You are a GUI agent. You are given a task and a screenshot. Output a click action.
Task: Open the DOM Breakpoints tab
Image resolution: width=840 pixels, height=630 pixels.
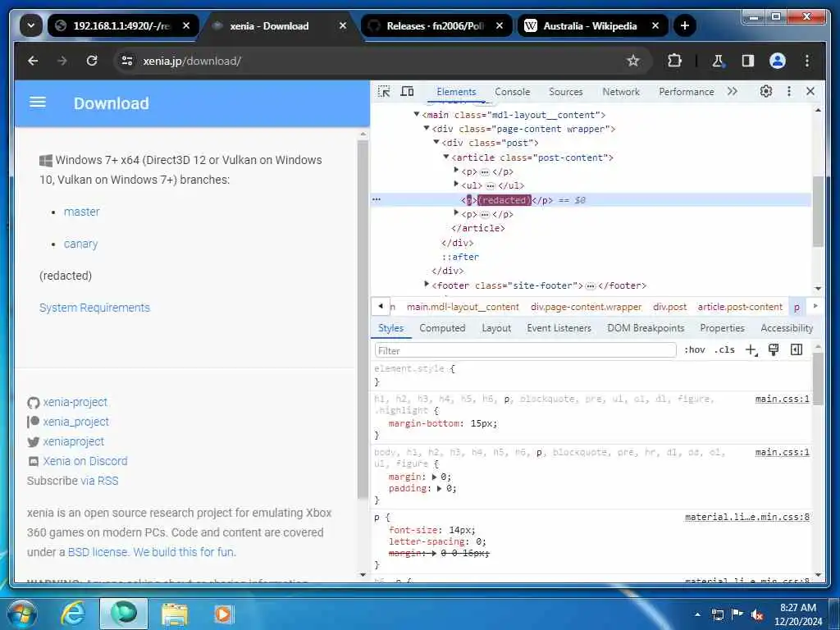click(x=646, y=328)
